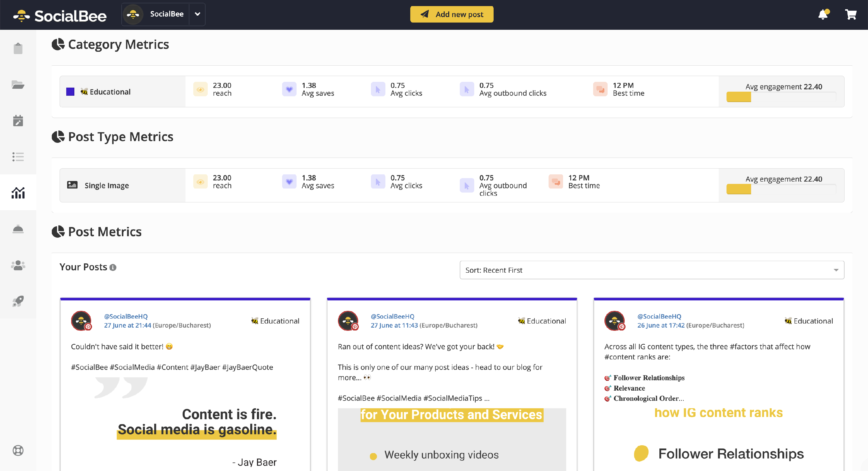Click Educational row avg saves heart icon
Image resolution: width=868 pixels, height=471 pixels.
pyautogui.click(x=289, y=89)
